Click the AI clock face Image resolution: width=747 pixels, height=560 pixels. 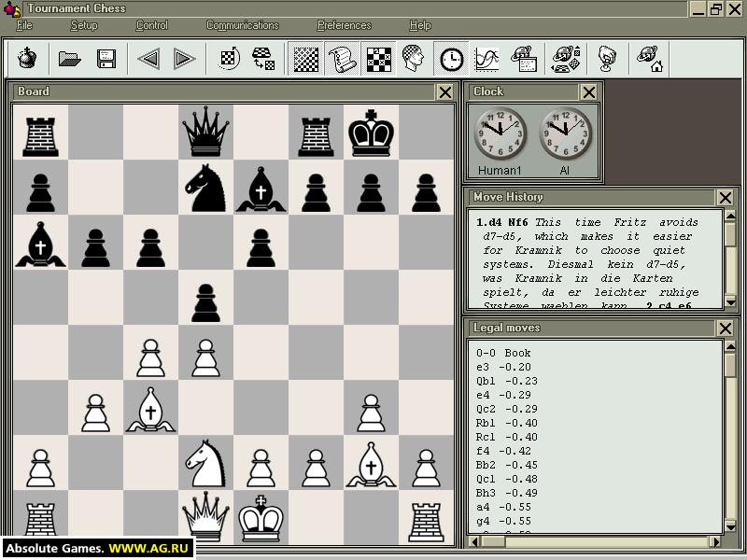pyautogui.click(x=566, y=133)
